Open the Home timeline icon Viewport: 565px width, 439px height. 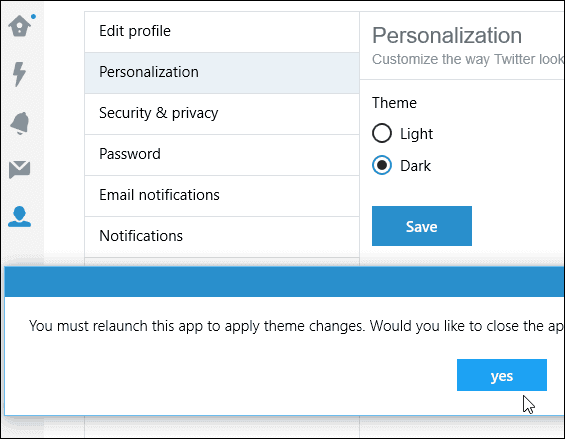click(x=20, y=26)
